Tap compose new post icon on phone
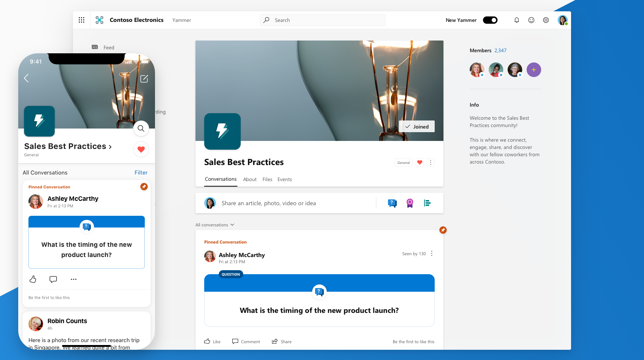 (144, 78)
